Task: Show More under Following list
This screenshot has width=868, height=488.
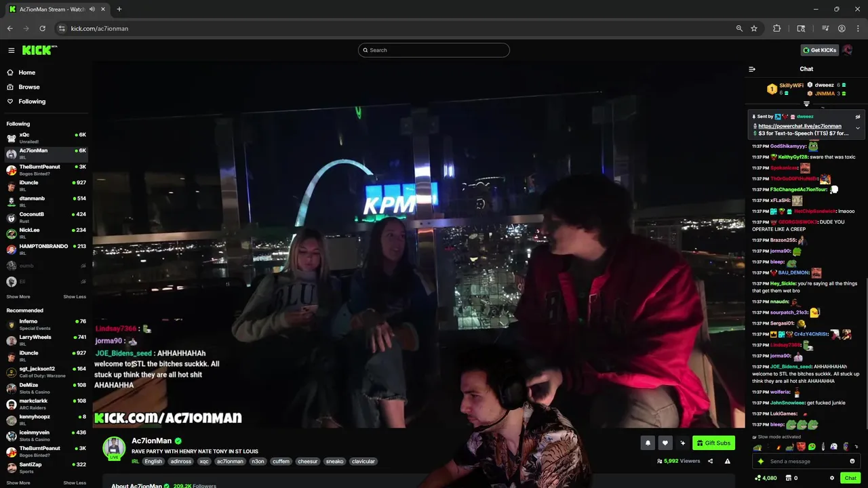Action: [18, 297]
